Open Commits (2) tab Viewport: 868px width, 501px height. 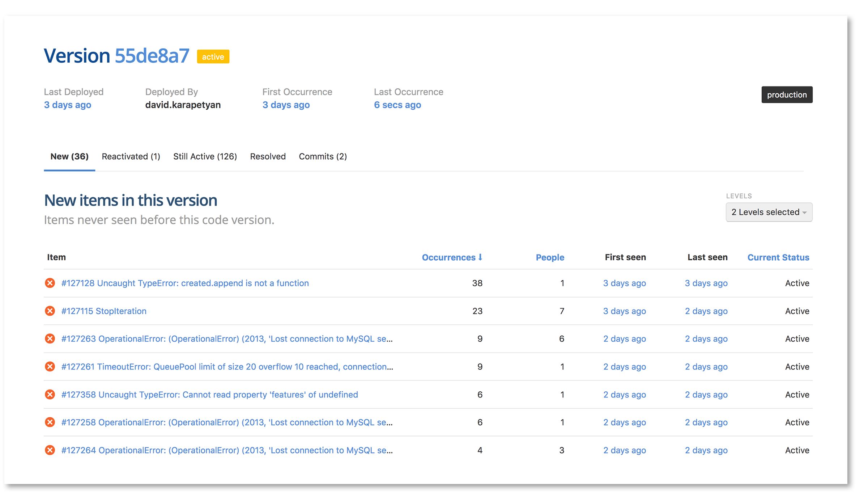(x=323, y=156)
